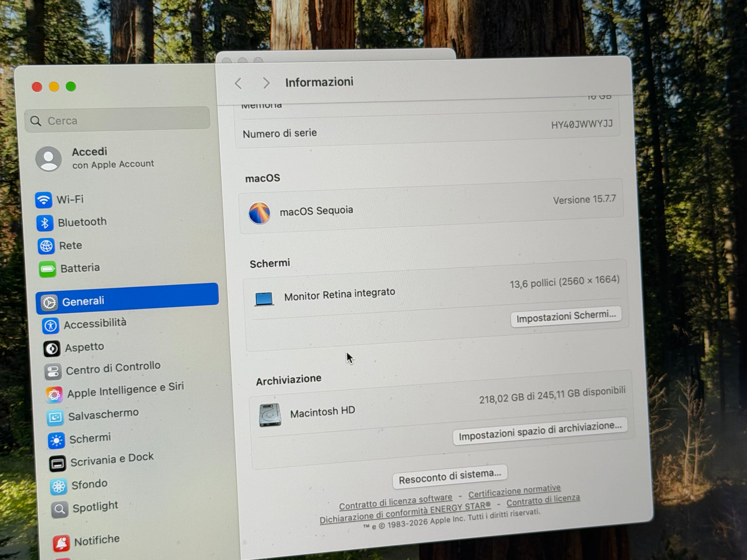Click the Macintosh HD disk icon
The image size is (747, 560).
270,415
